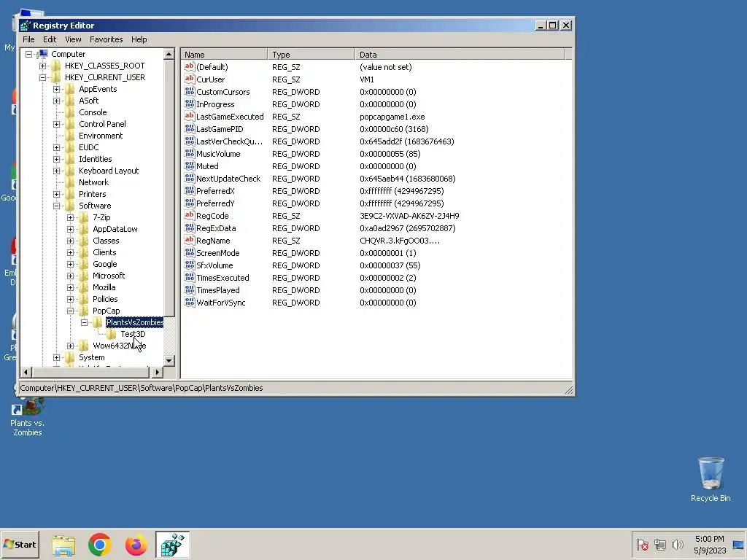Open File Explorer from the taskbar
747x560 pixels.
(63, 545)
